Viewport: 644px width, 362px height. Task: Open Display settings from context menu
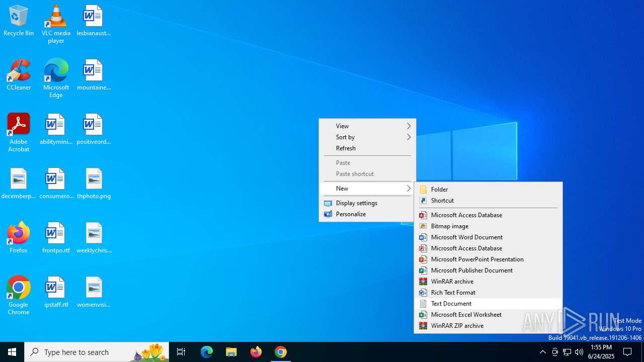coord(367,203)
